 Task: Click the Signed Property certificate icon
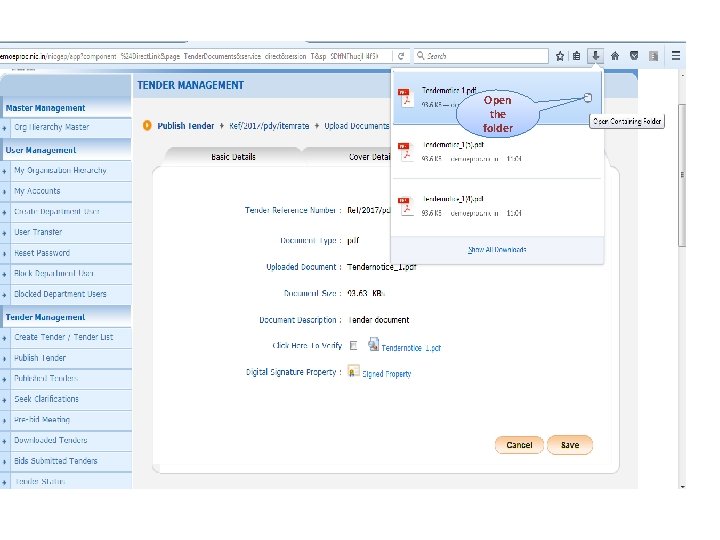(x=353, y=371)
